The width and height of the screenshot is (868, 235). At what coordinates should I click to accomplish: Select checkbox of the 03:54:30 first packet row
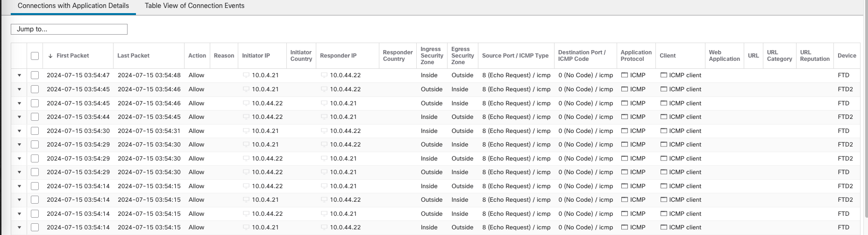point(35,131)
